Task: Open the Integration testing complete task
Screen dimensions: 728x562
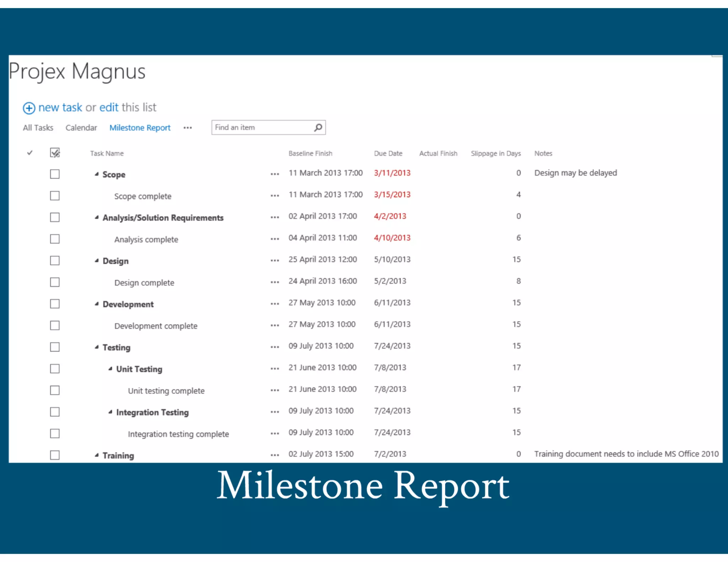Action: click(x=178, y=434)
